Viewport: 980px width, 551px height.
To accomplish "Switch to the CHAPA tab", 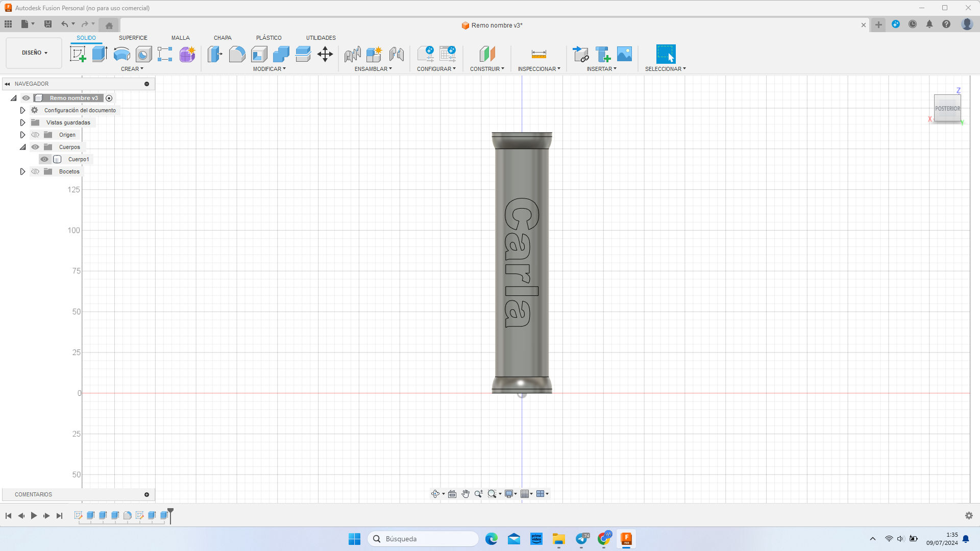I will tap(223, 38).
